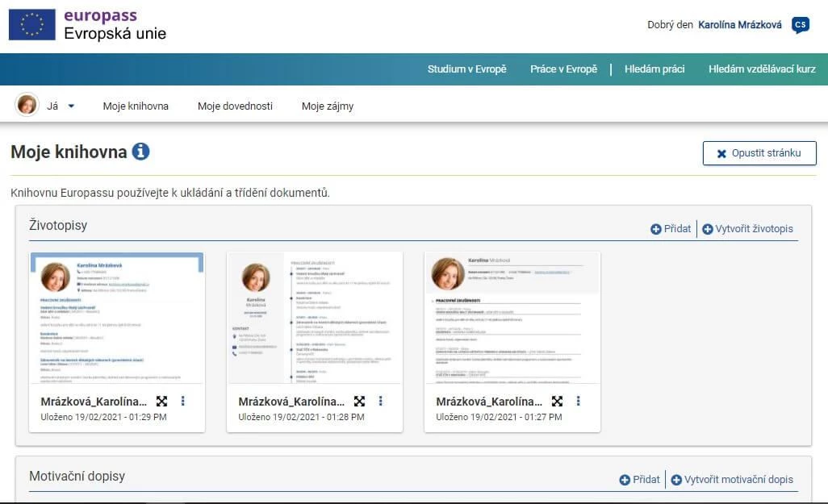Click Vytvořit životopis link

tap(748, 229)
